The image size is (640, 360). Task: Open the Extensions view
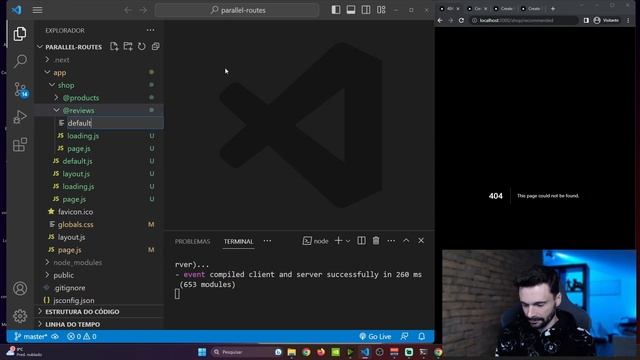pyautogui.click(x=20, y=144)
